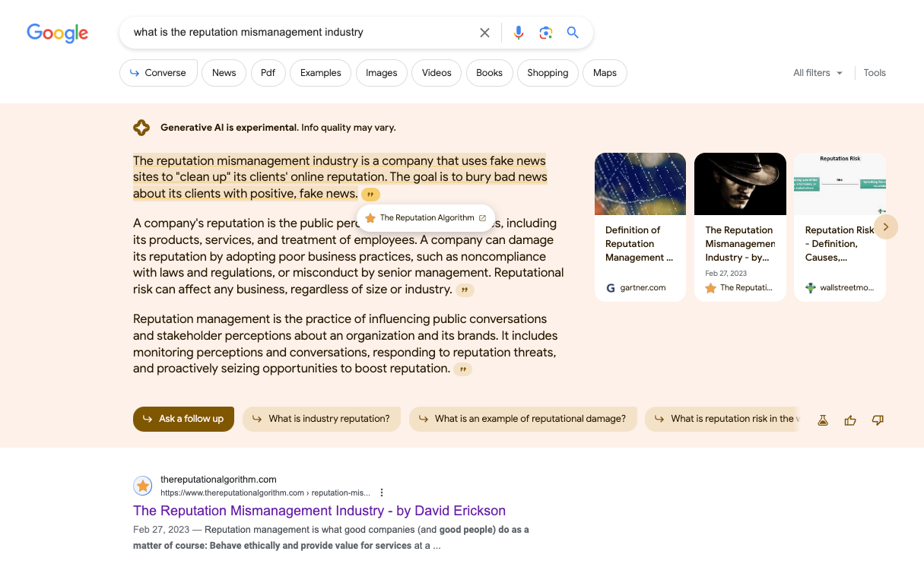Image resolution: width=924 pixels, height=567 pixels.
Task: Open the three-dot menu beside result URL
Action: pos(382,493)
